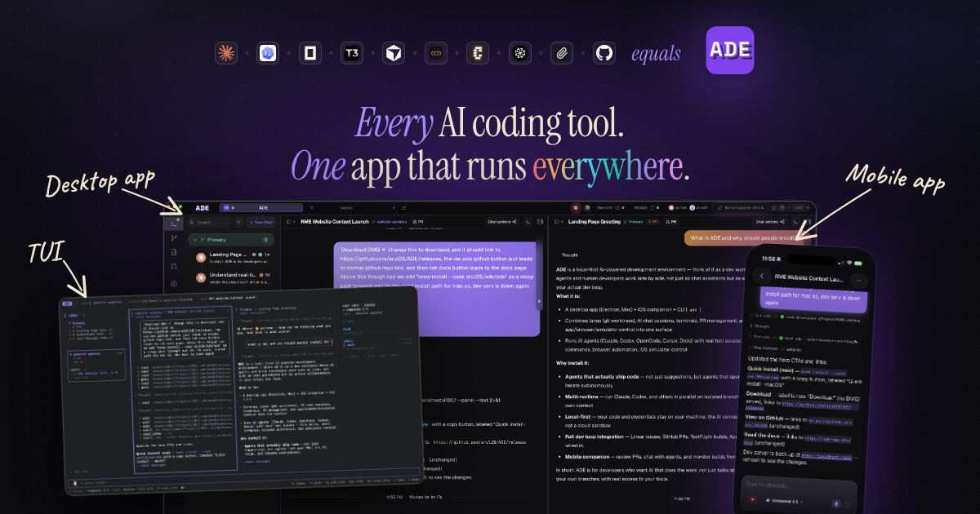Toggle side panel icon in left chat pane header
This screenshot has height=514, width=980.
point(540,222)
